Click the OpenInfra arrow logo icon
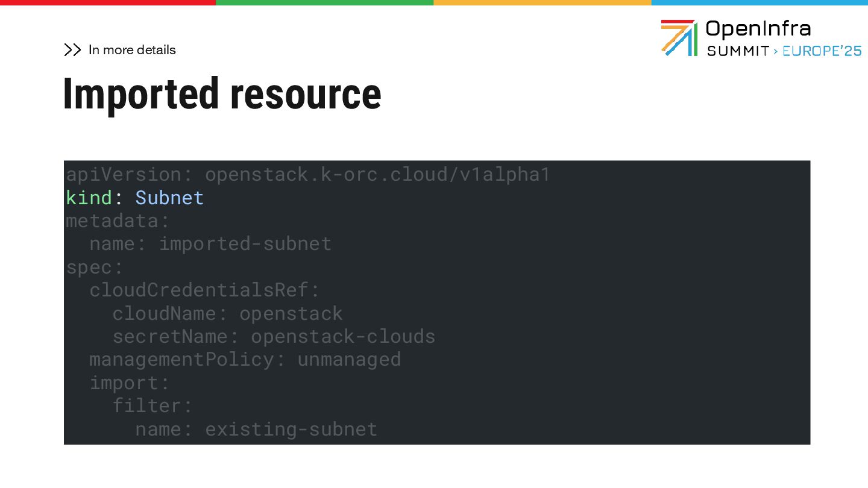Viewport: 868px width, 488px height. click(679, 38)
